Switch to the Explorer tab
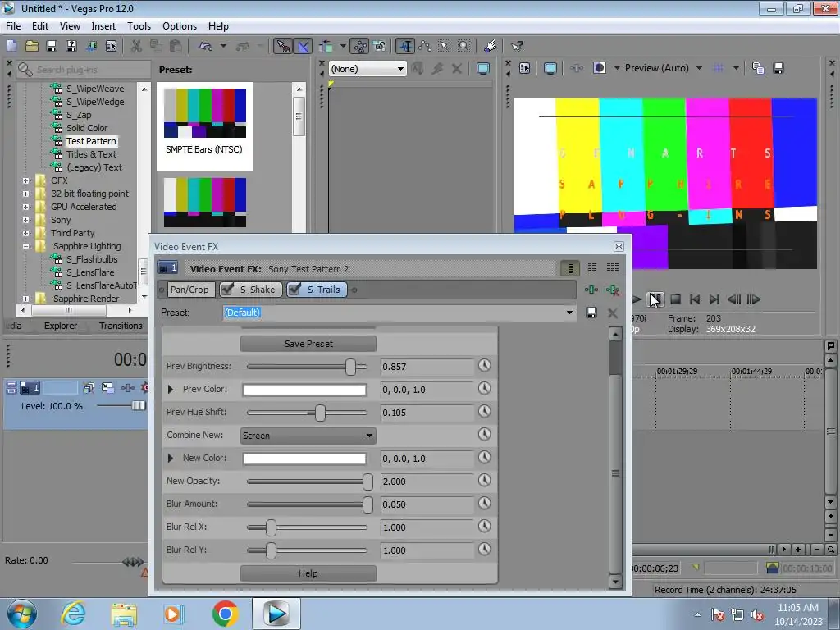 61,326
